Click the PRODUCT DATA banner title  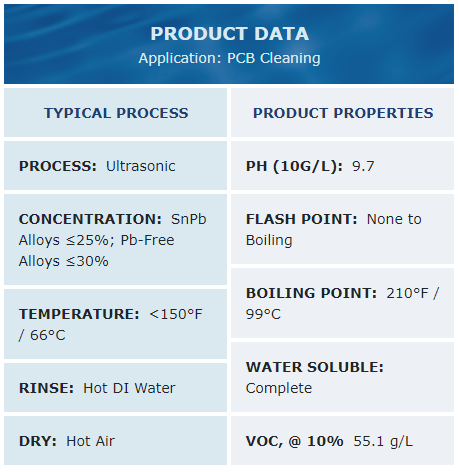tap(229, 34)
